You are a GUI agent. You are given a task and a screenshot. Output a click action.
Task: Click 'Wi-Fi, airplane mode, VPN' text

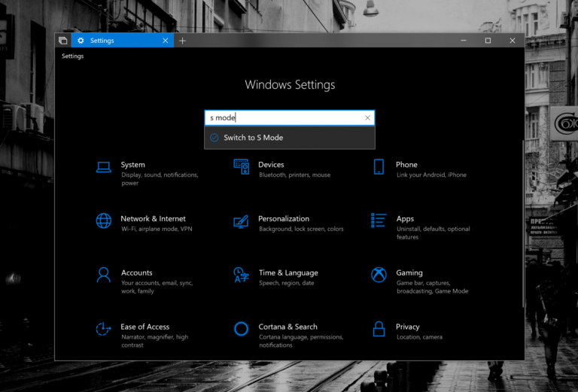(157, 229)
